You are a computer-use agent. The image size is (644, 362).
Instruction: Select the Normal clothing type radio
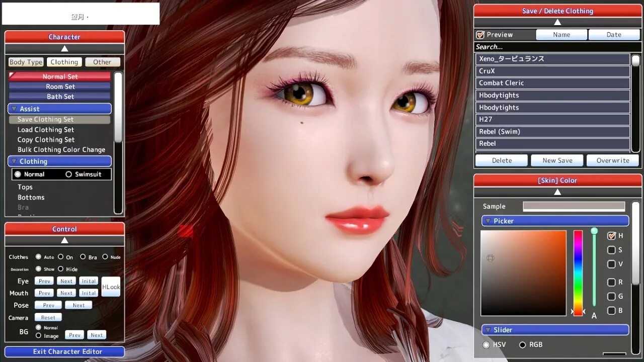click(18, 174)
